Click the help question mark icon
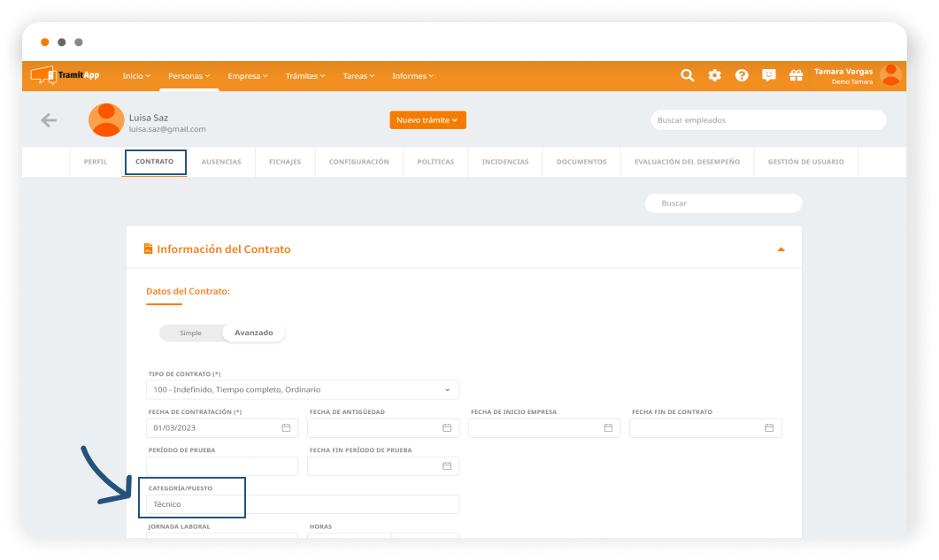939x560 pixels. click(x=742, y=76)
